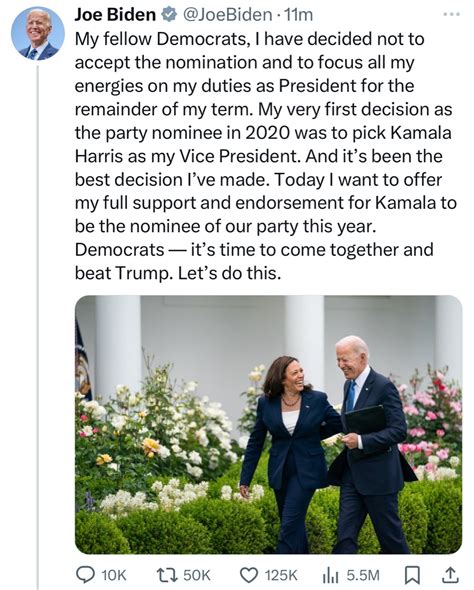Click the 11m timestamp
The height and width of the screenshot is (590, 474).
(299, 15)
